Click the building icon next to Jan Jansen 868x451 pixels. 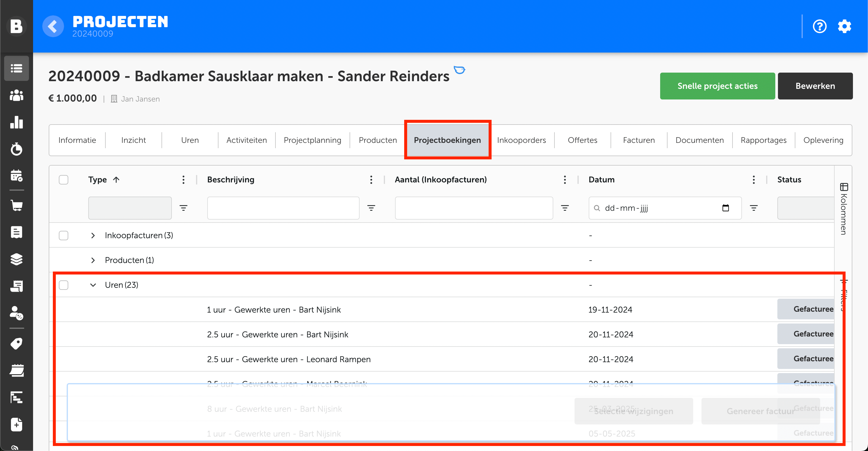(114, 99)
